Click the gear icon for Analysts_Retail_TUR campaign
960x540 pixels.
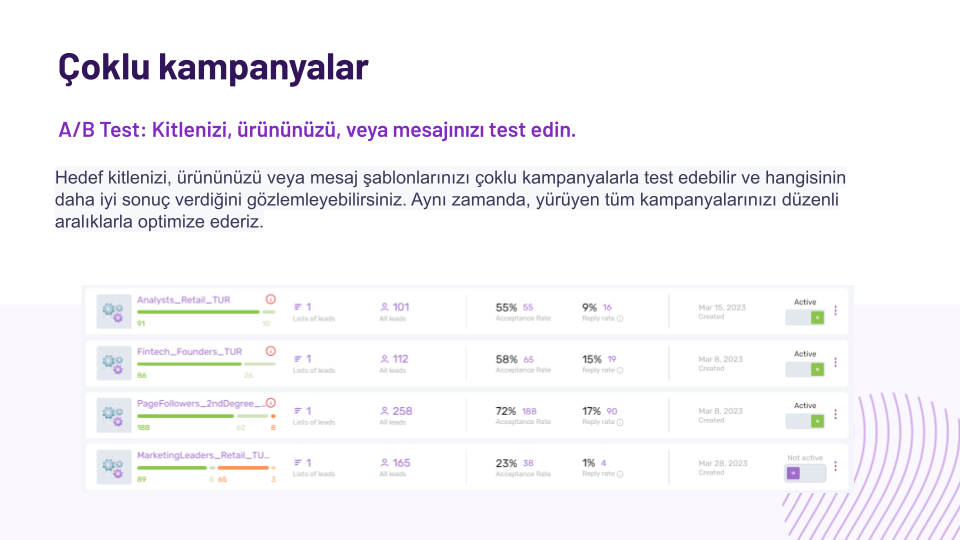coord(113,311)
